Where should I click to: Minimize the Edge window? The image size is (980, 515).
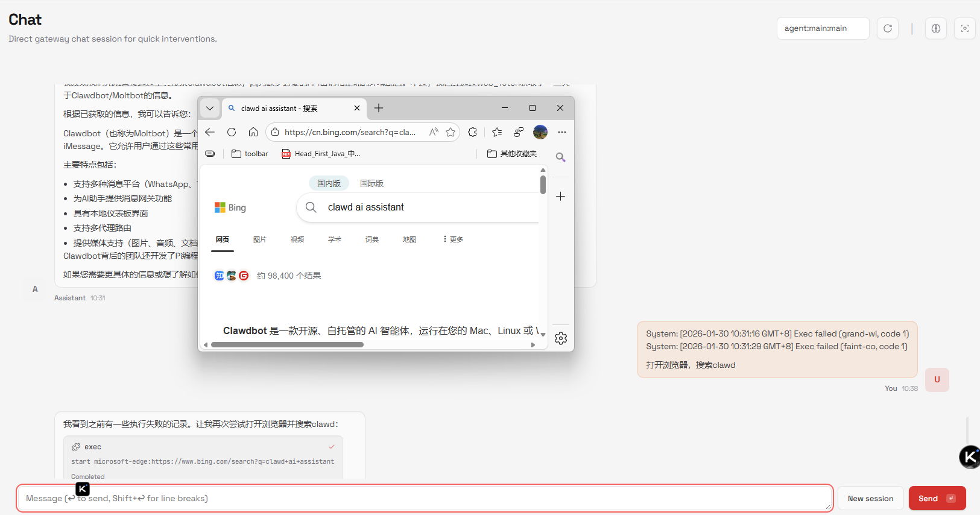pos(505,108)
